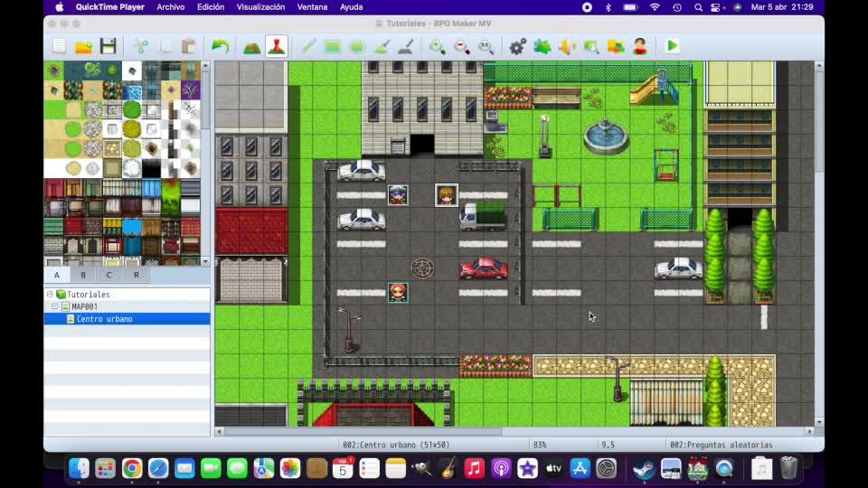868x488 pixels.
Task: Click map scroll-left arrow
Action: click(x=219, y=431)
